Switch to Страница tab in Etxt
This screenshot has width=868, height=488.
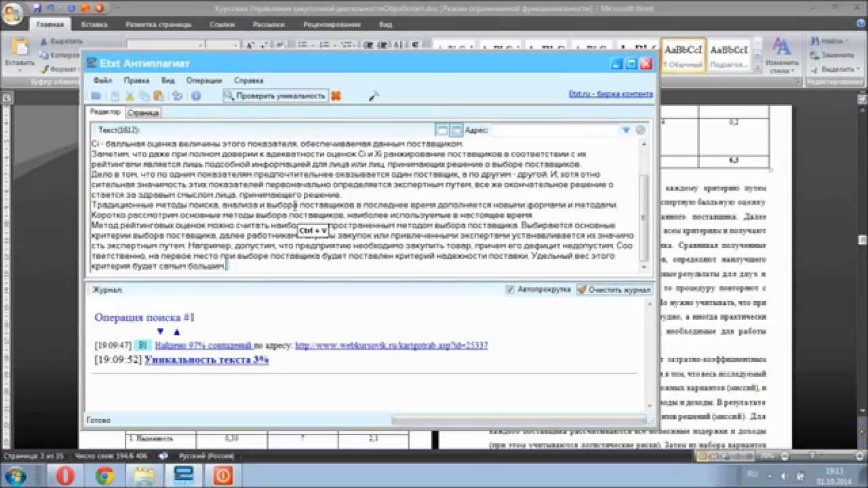[143, 113]
